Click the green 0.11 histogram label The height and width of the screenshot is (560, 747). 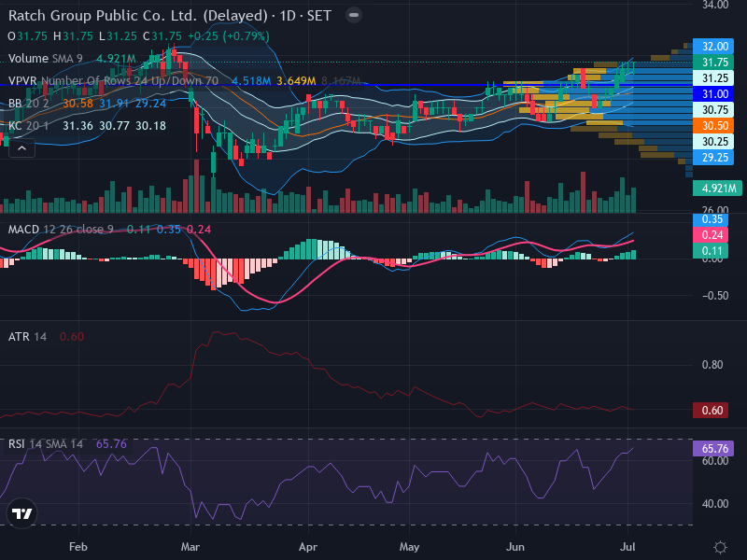click(x=711, y=250)
